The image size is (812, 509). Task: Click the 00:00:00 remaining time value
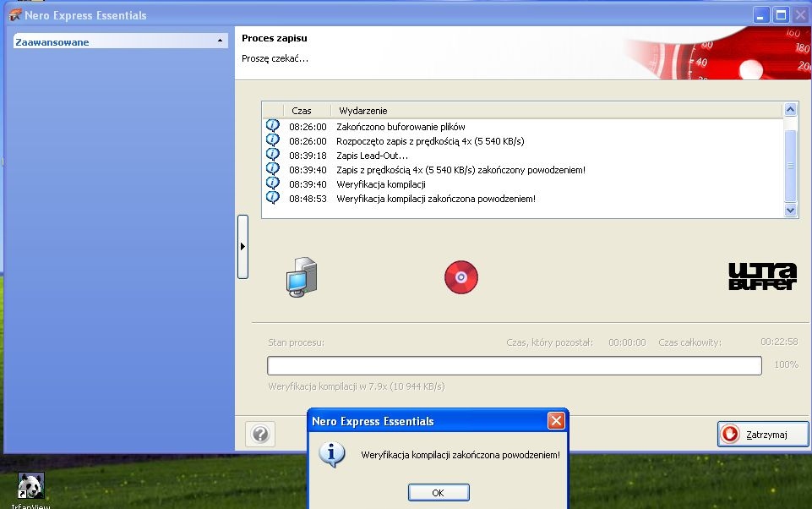pos(627,342)
